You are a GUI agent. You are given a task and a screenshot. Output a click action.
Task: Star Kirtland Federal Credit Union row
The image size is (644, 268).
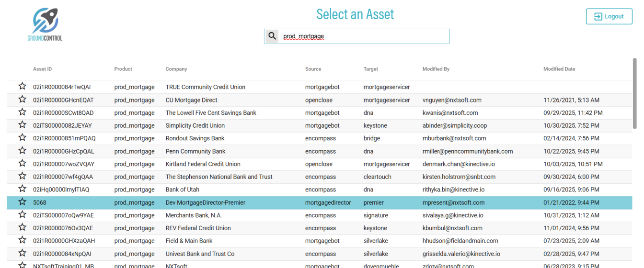(22, 164)
